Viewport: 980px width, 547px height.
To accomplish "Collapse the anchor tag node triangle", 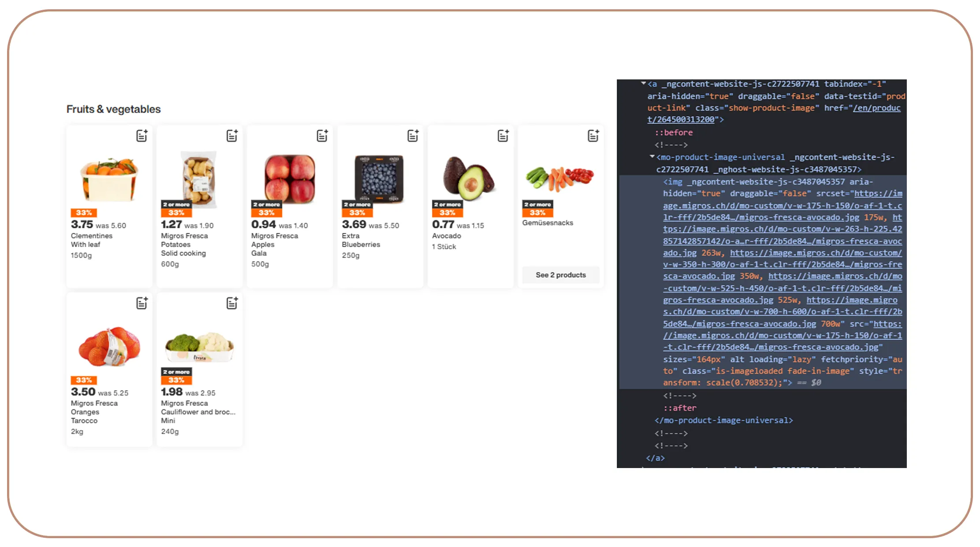I will [x=643, y=83].
